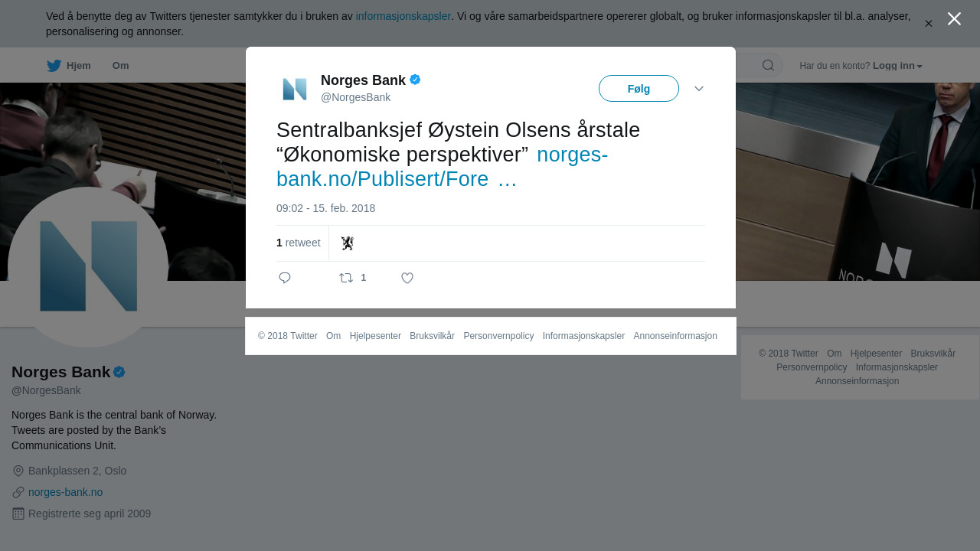Image resolution: width=980 pixels, height=551 pixels.
Task: Visit norges-bank.no profile website link
Action: [65, 492]
